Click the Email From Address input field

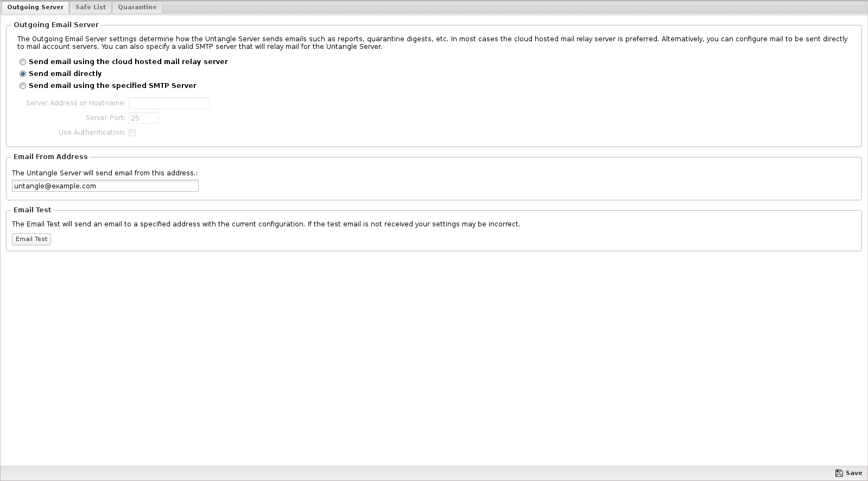pos(105,186)
